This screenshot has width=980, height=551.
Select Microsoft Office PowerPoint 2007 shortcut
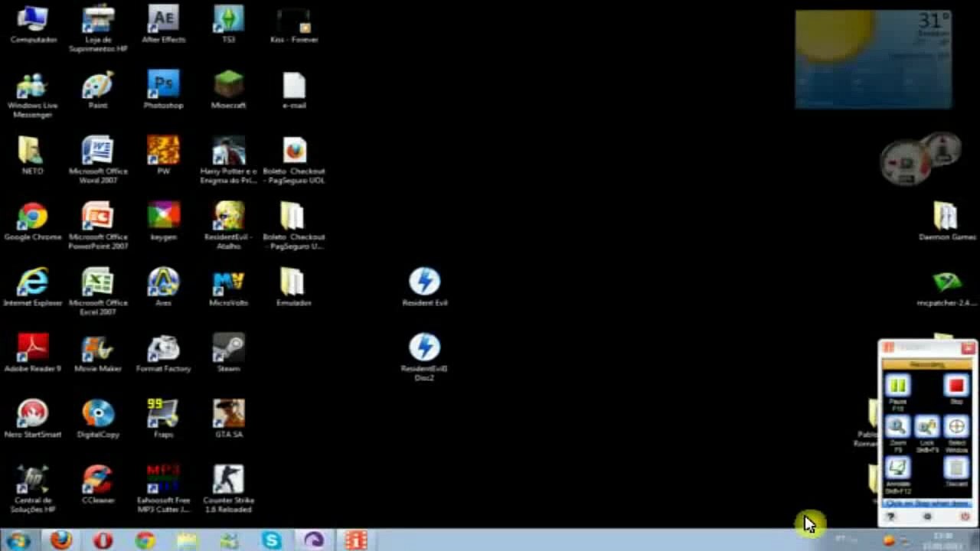98,227
